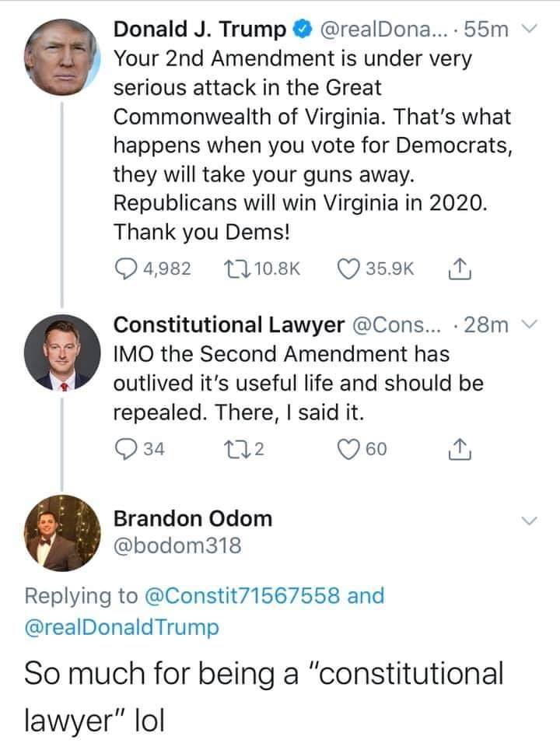Open the @realDonaldTrump mention link
Viewport: 560px width, 747px height.
coord(121,627)
